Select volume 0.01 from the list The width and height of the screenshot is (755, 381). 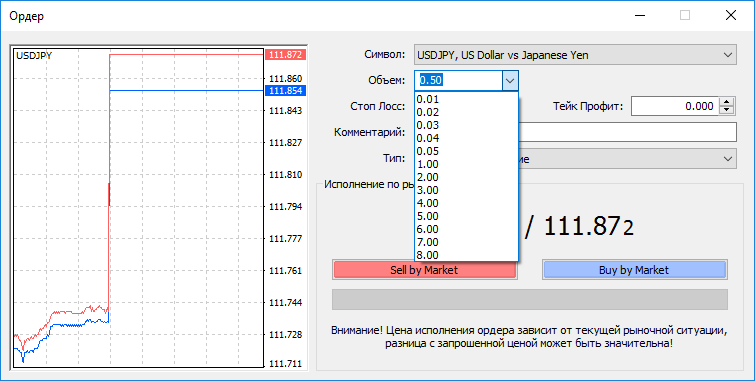[466, 100]
